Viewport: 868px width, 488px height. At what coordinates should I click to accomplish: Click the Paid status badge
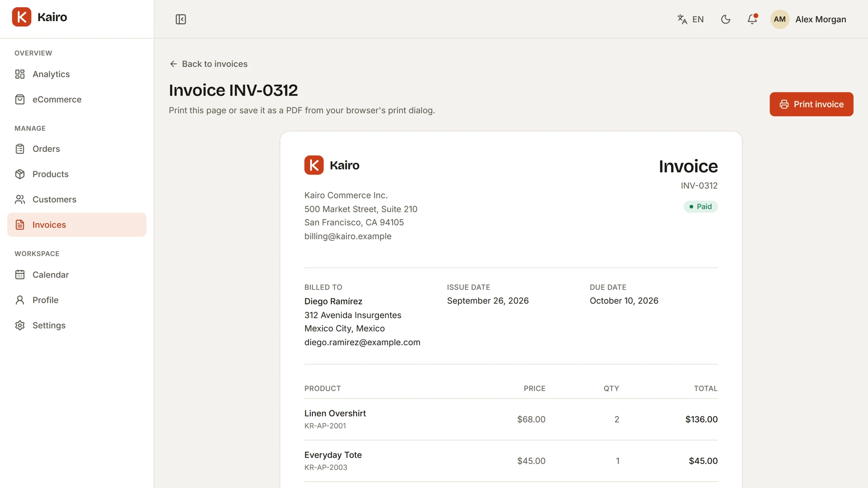[700, 206]
